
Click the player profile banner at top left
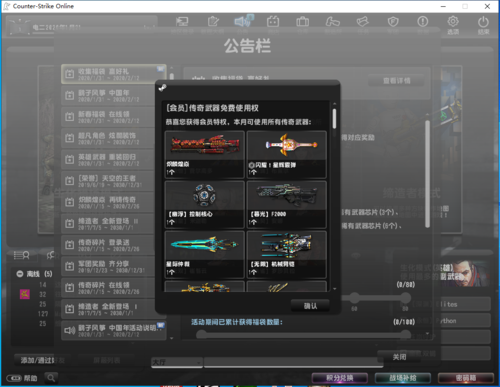(x=82, y=27)
